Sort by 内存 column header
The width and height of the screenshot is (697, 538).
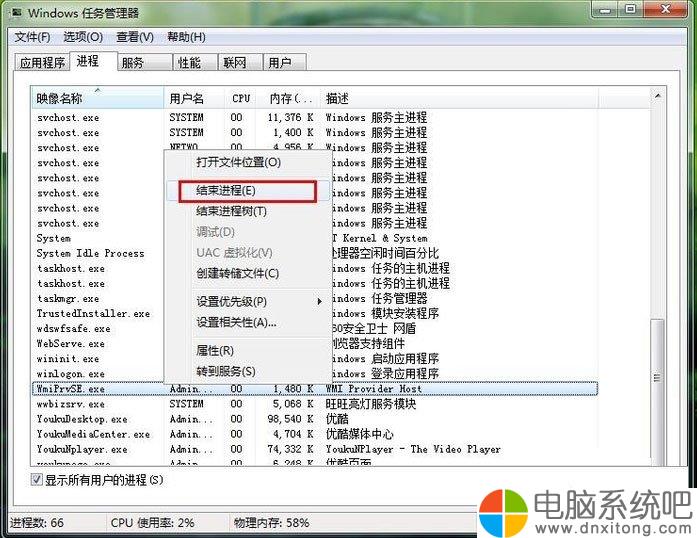[288, 98]
